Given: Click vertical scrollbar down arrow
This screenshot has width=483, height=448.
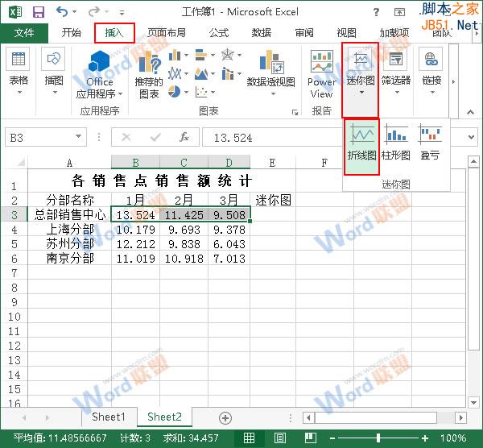Looking at the screenshot, I should click(473, 402).
